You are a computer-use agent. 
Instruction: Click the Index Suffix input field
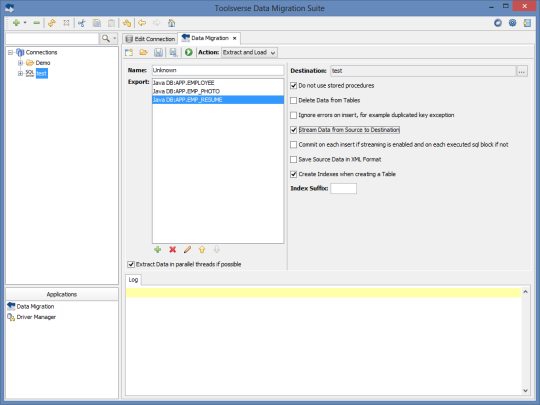click(343, 189)
